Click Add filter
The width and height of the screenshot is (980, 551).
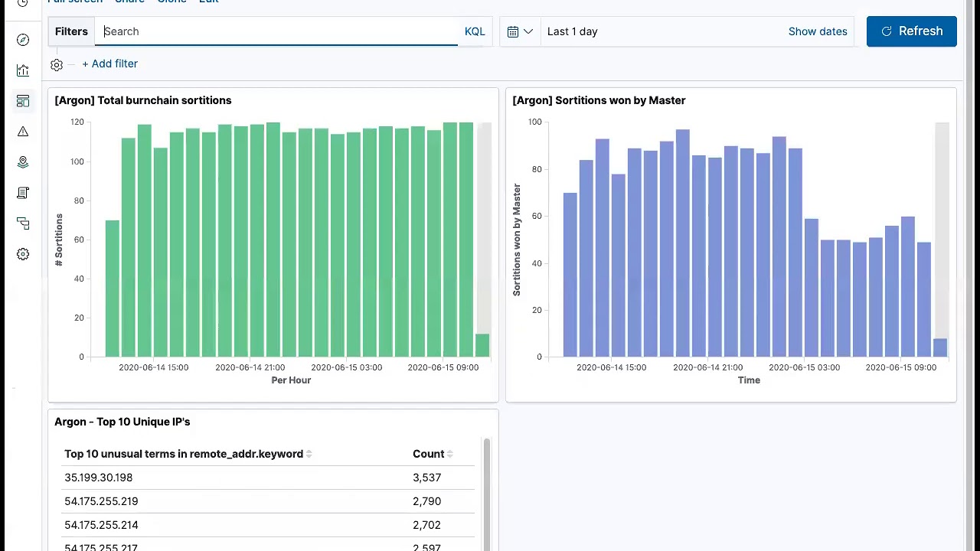click(x=110, y=64)
